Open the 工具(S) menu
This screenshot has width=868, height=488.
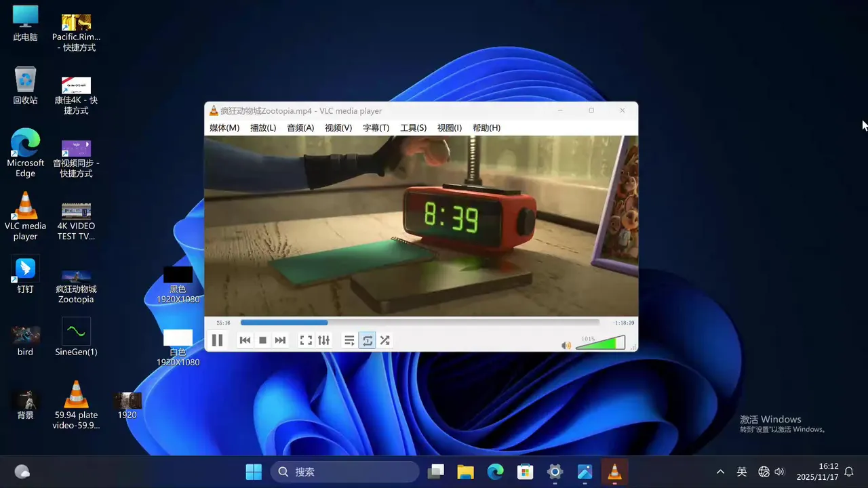(x=413, y=127)
